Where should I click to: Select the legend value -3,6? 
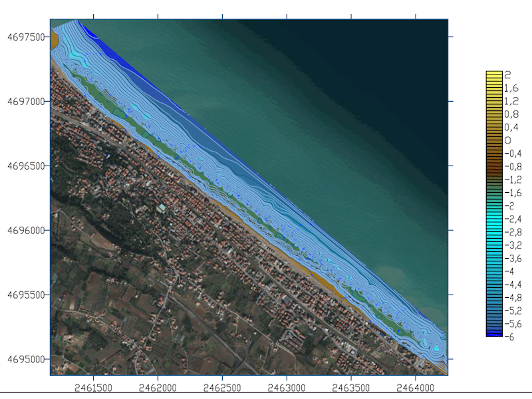(513, 259)
